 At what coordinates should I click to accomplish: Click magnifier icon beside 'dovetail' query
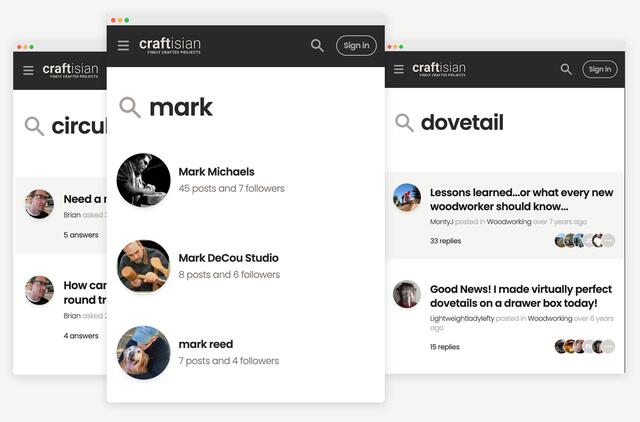click(x=404, y=122)
